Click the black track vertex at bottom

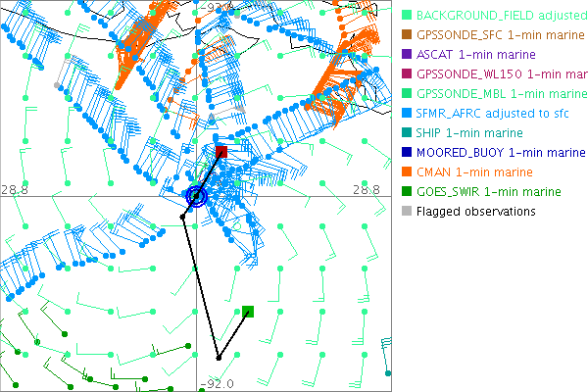click(x=218, y=358)
